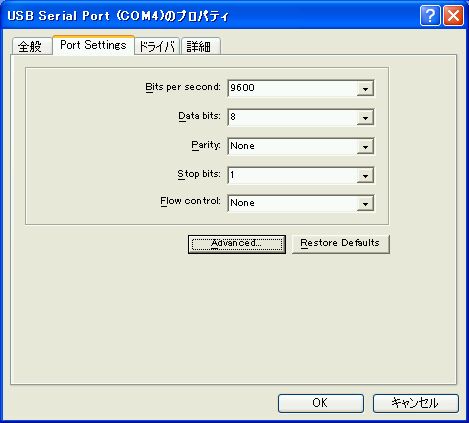Close the COM4 properties dialog

453,15
